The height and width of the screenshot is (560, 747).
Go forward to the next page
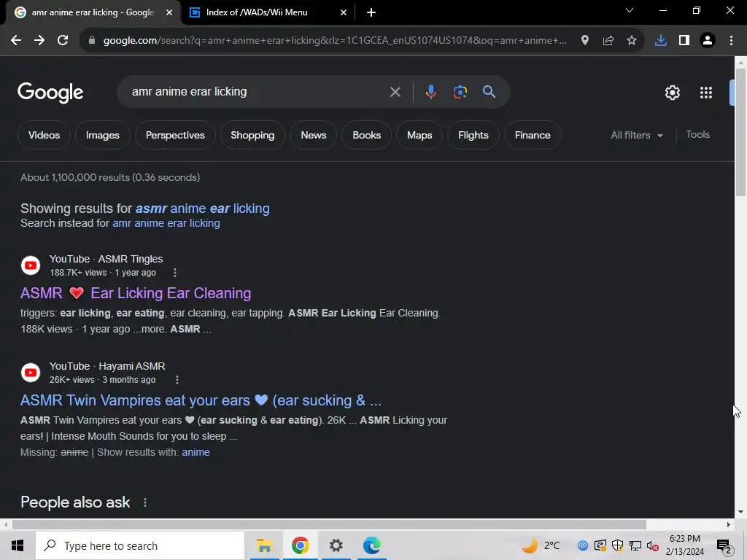(39, 41)
